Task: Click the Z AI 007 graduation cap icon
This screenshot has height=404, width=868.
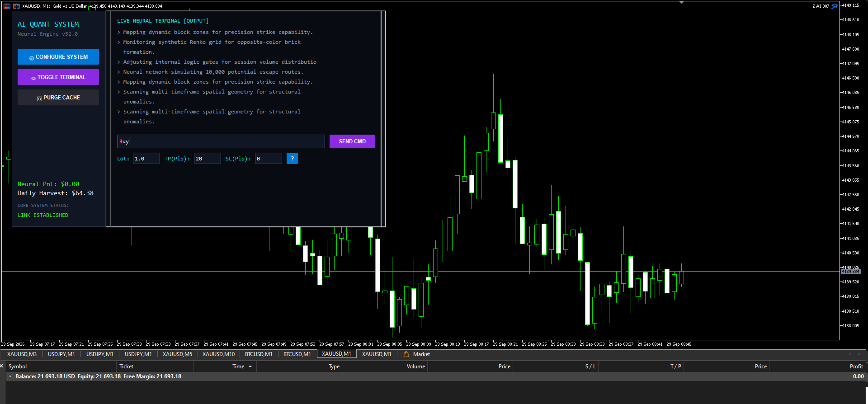Action: 835,6
